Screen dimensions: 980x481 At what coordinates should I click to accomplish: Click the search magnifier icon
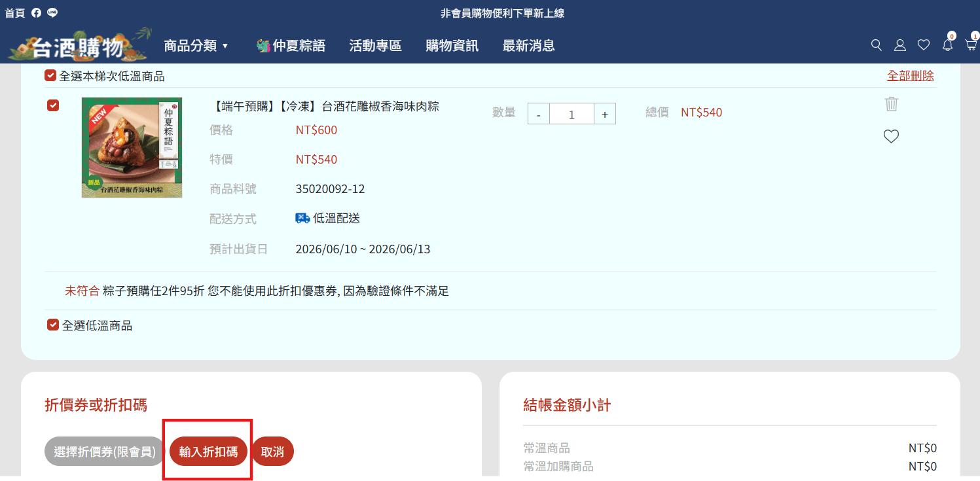877,45
